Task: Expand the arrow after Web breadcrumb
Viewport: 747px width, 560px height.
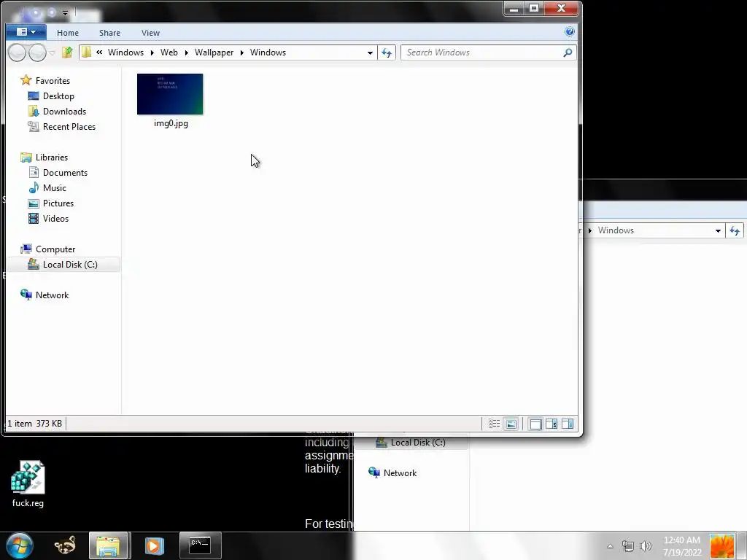Action: click(187, 52)
